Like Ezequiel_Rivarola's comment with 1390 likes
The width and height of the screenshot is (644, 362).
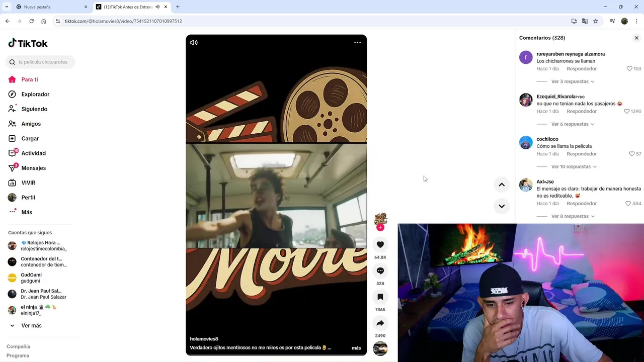point(627,112)
